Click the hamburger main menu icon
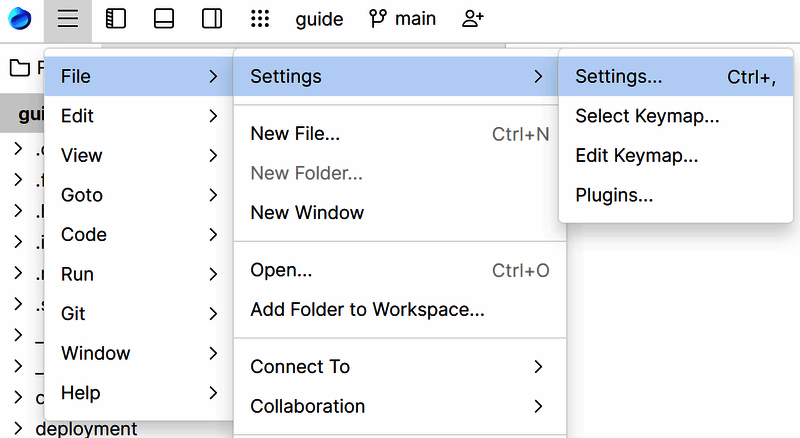This screenshot has height=438, width=800. [68, 19]
